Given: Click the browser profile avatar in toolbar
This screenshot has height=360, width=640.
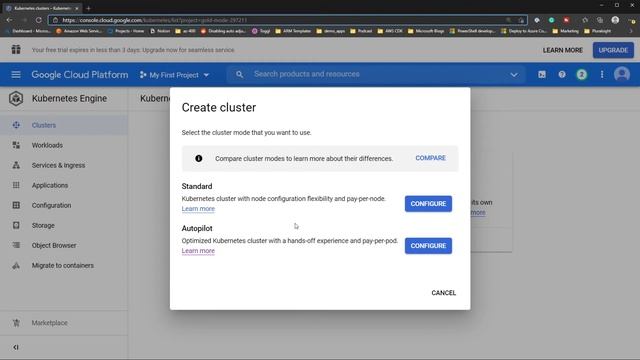Looking at the screenshot, I should pos(615,20).
